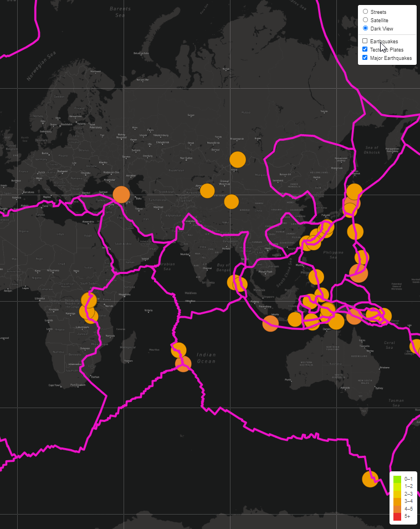This screenshot has width=420, height=529.
Task: Click the 0–1 magnitude green legend swatch
Action: [397, 479]
